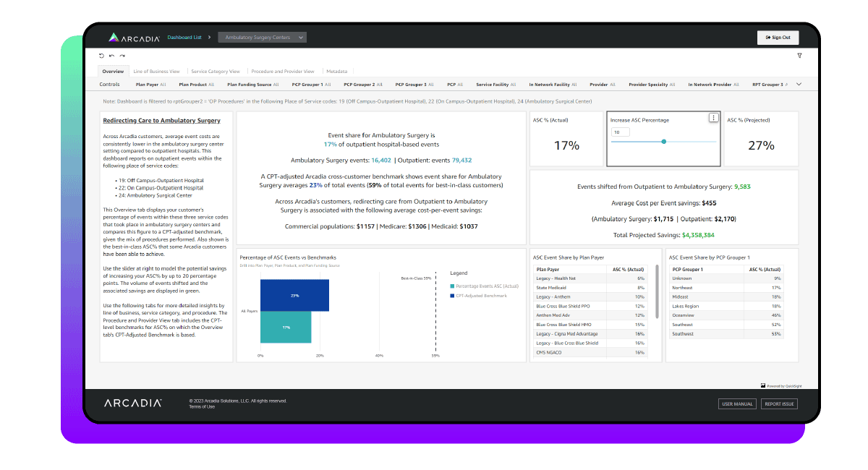Select the Northeast row

(726, 288)
